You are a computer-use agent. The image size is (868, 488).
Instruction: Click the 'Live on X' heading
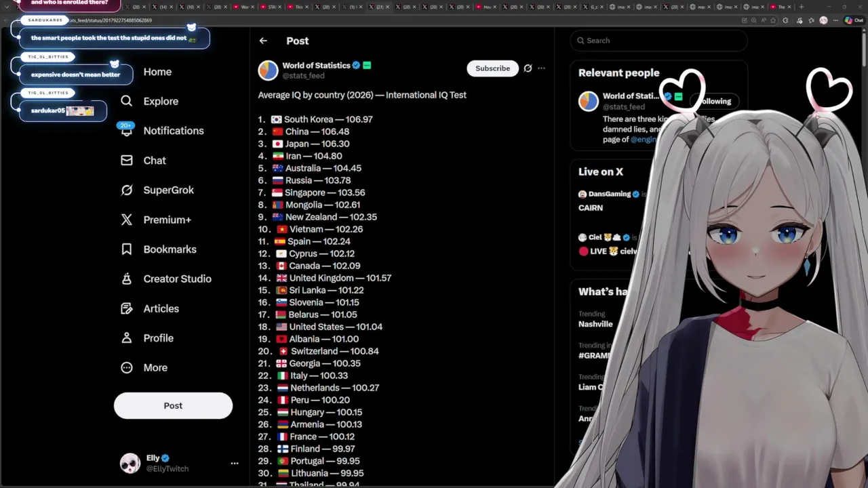pos(601,171)
